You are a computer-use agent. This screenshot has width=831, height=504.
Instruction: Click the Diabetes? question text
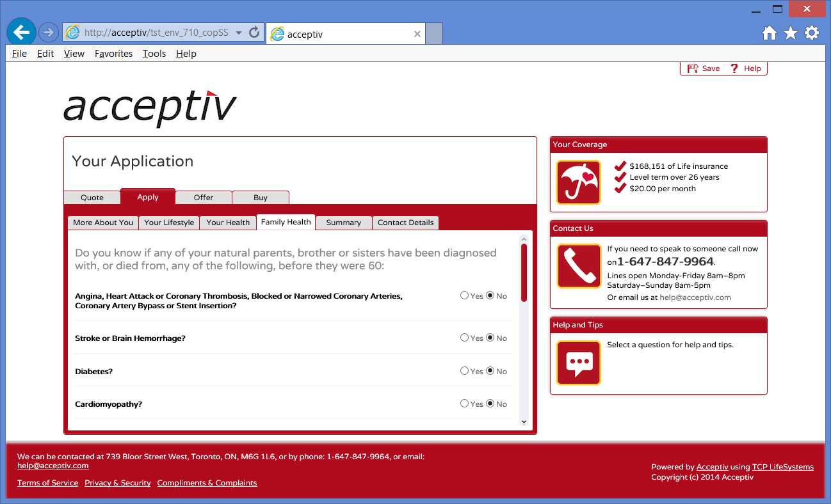[x=94, y=372]
